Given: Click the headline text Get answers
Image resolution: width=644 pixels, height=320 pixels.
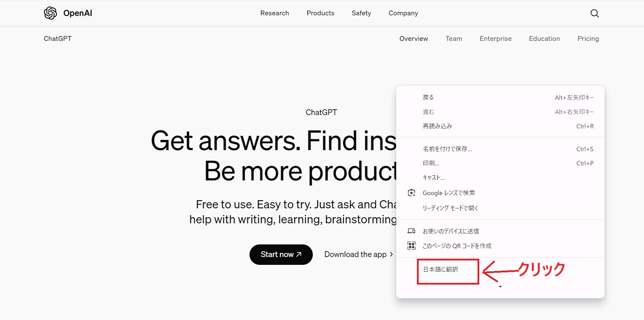Looking at the screenshot, I should [x=226, y=141].
